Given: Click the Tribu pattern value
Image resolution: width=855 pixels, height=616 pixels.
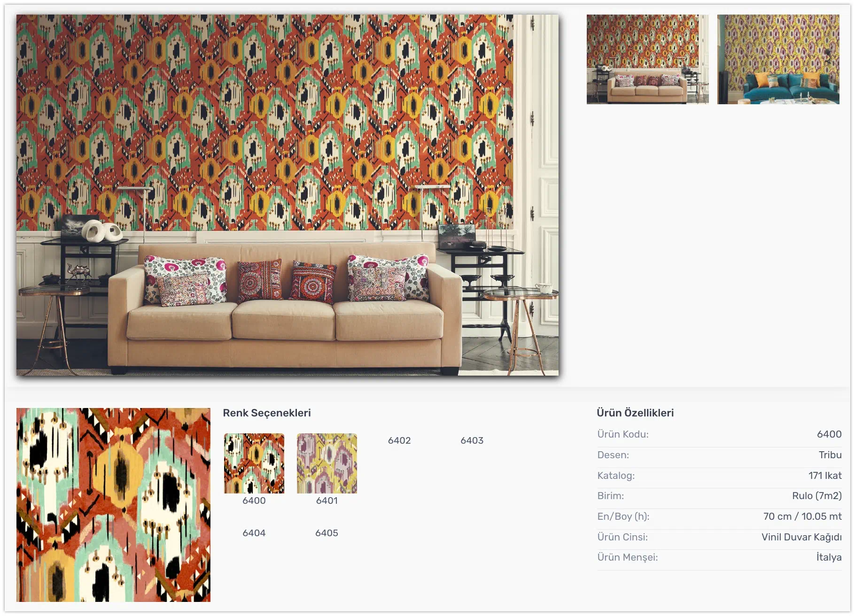Looking at the screenshot, I should click(830, 455).
